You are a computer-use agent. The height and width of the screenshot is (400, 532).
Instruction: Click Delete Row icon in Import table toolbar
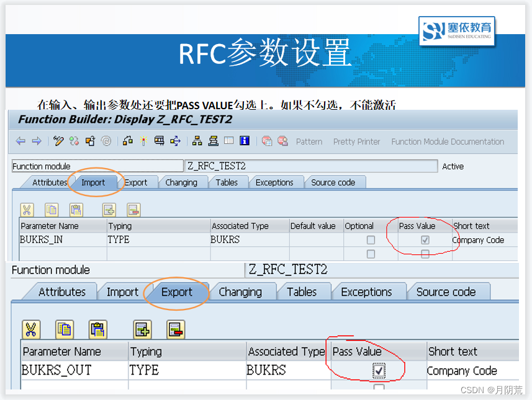[x=133, y=210]
